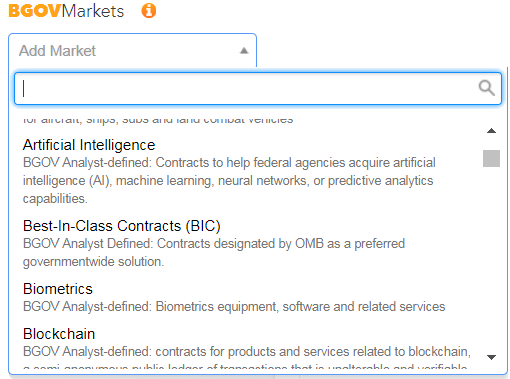Click the OMB preferred governmentwide solution description
Viewport: 510px width, 379px height.
[214, 252]
